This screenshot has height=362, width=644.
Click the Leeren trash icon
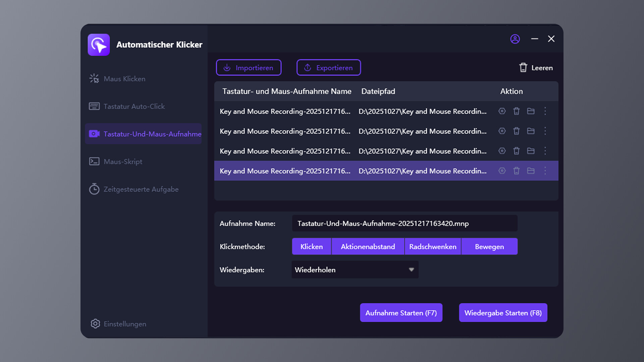click(x=523, y=67)
